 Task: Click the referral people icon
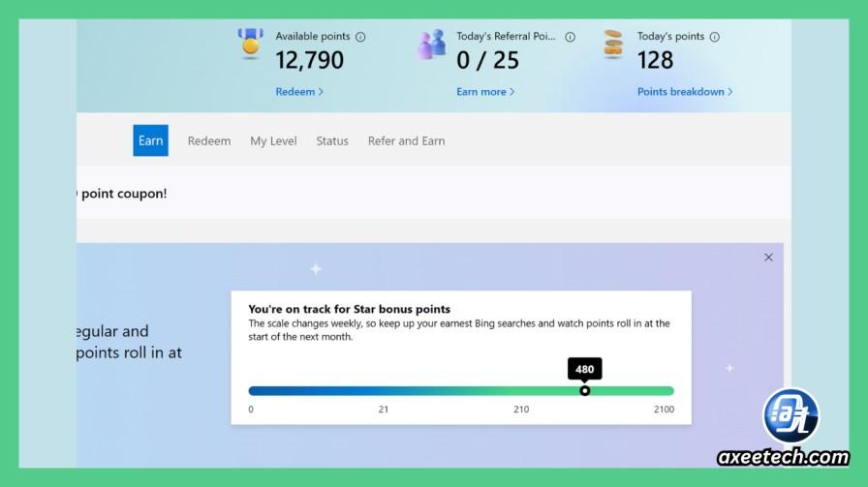[432, 44]
